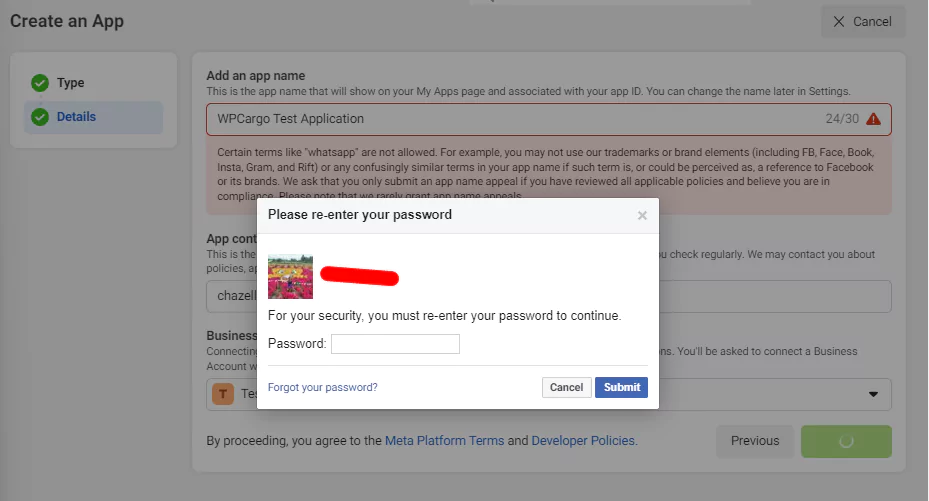This screenshot has width=929, height=501.
Task: Click the app name text field
Action: point(510,119)
